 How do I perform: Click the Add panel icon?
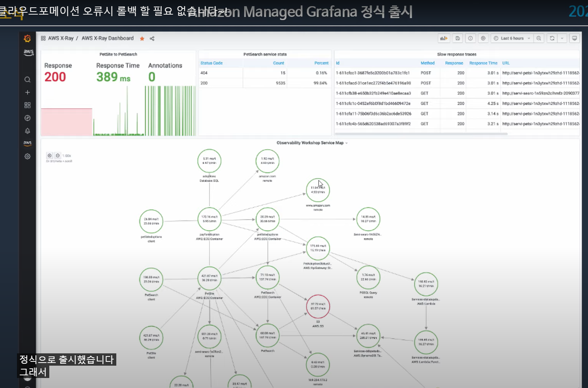[x=444, y=38]
